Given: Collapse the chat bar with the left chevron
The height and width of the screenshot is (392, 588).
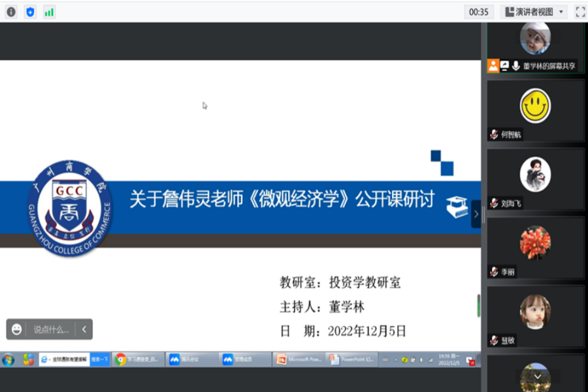Looking at the screenshot, I should [84, 329].
